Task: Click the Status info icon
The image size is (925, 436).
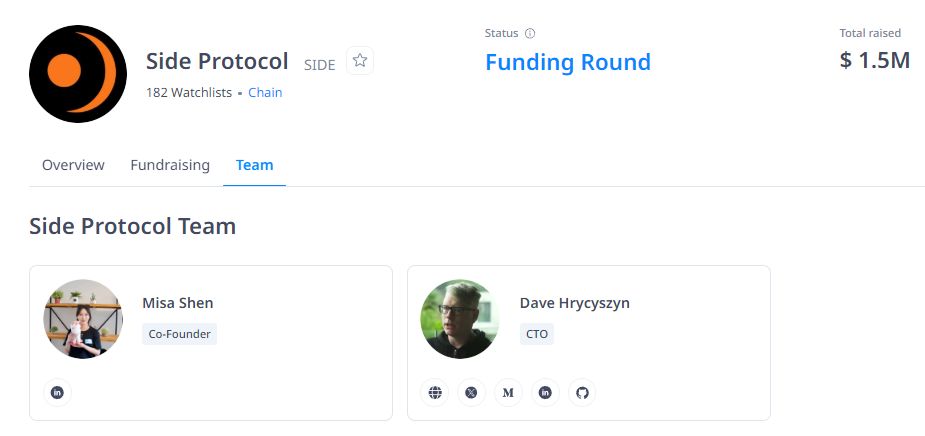Action: [530, 33]
